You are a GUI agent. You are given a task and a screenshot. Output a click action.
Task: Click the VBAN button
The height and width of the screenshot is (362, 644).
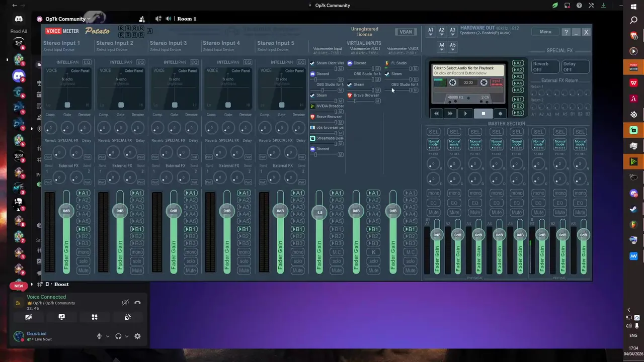point(406,32)
